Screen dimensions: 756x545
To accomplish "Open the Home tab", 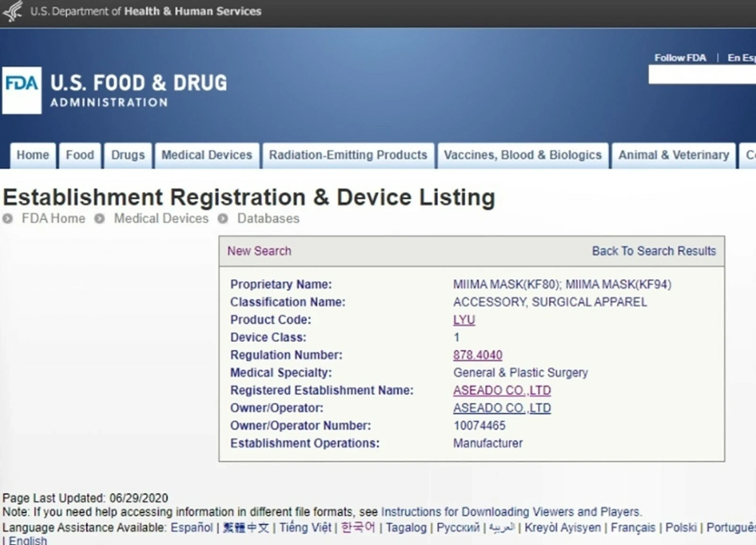I will [33, 155].
